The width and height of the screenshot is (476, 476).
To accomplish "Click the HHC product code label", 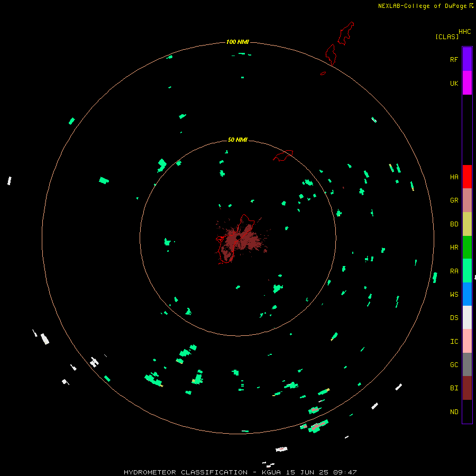I will (465, 32).
